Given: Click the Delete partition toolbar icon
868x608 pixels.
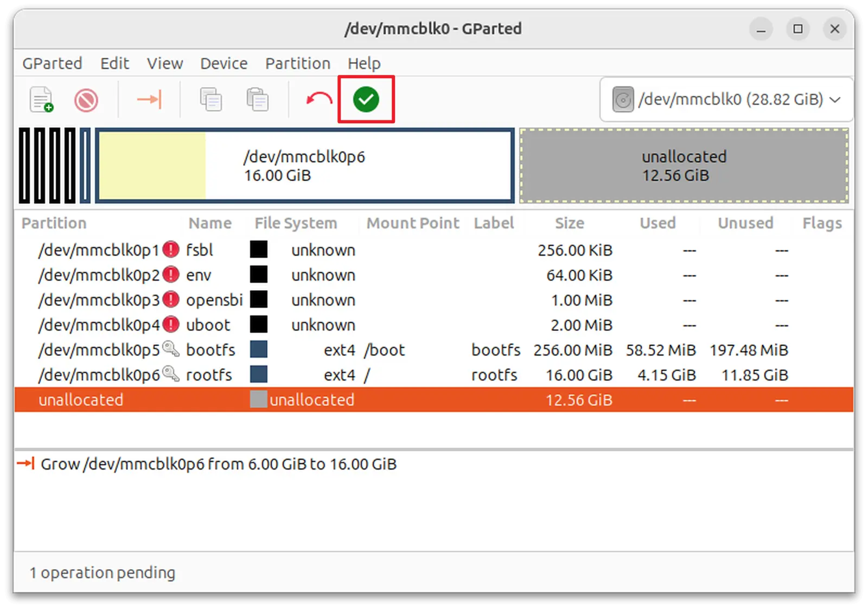Looking at the screenshot, I should (x=86, y=100).
